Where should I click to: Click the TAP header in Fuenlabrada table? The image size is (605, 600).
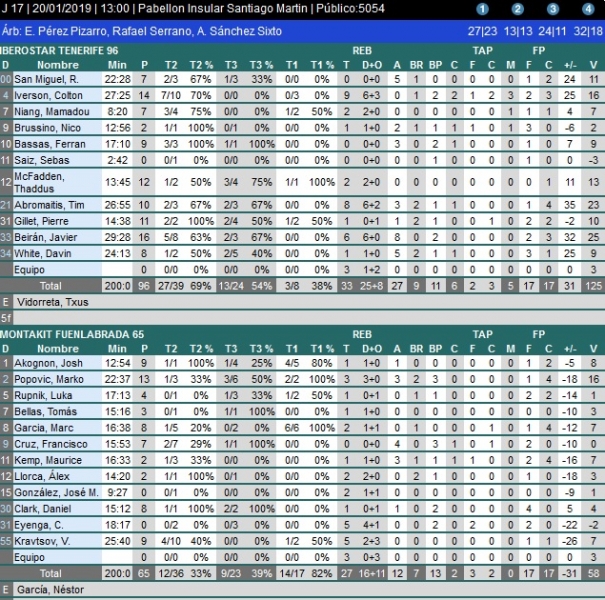point(483,335)
